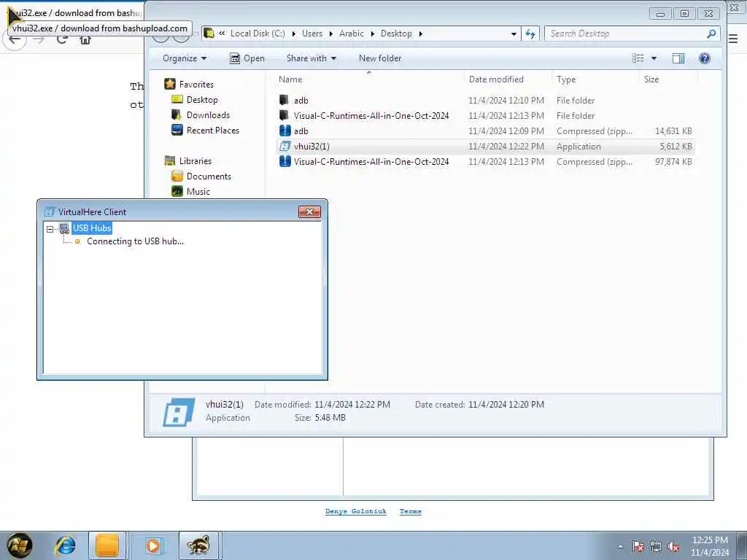Viewport: 747px width, 560px height.
Task: Click Local Disk (C:) breadcrumb
Action: click(258, 34)
